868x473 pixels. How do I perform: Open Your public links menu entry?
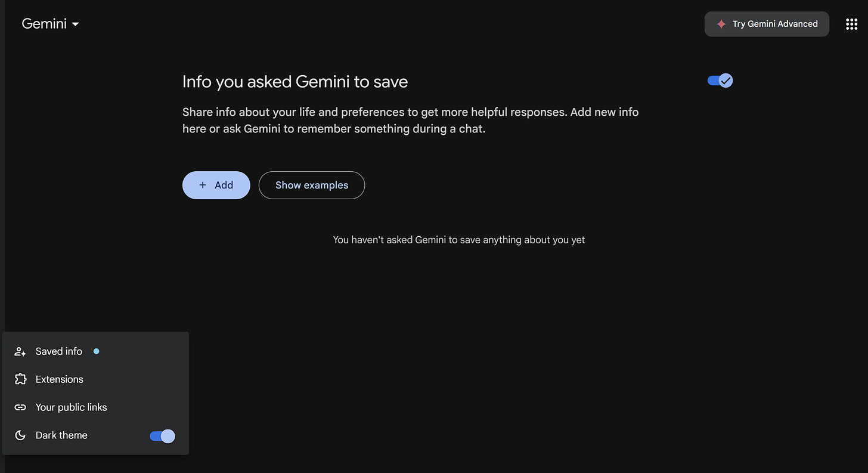point(95,407)
